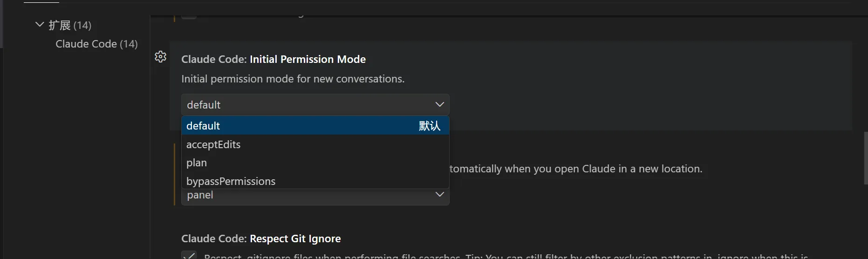Toggle the Respect Git Ignore checkbox
Viewport: 868px width, 259px height.
coord(189,255)
